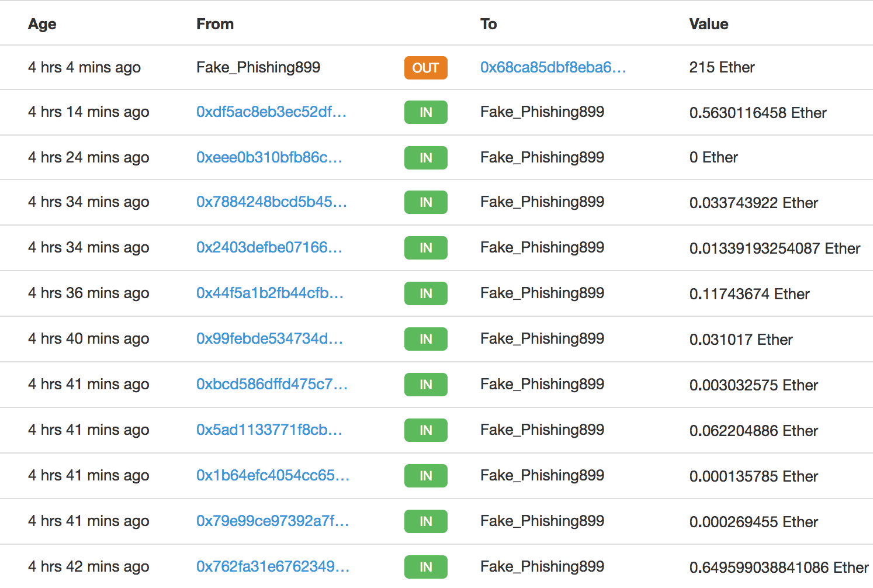Click Fake_Phishing899 recipient in 0.031017 Ether row
Viewport: 873px width, 588px height.
click(542, 338)
